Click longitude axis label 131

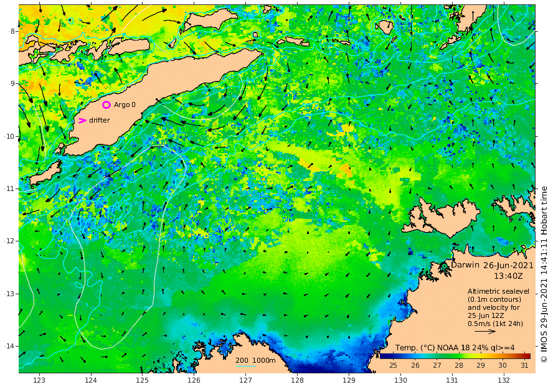(x=452, y=380)
